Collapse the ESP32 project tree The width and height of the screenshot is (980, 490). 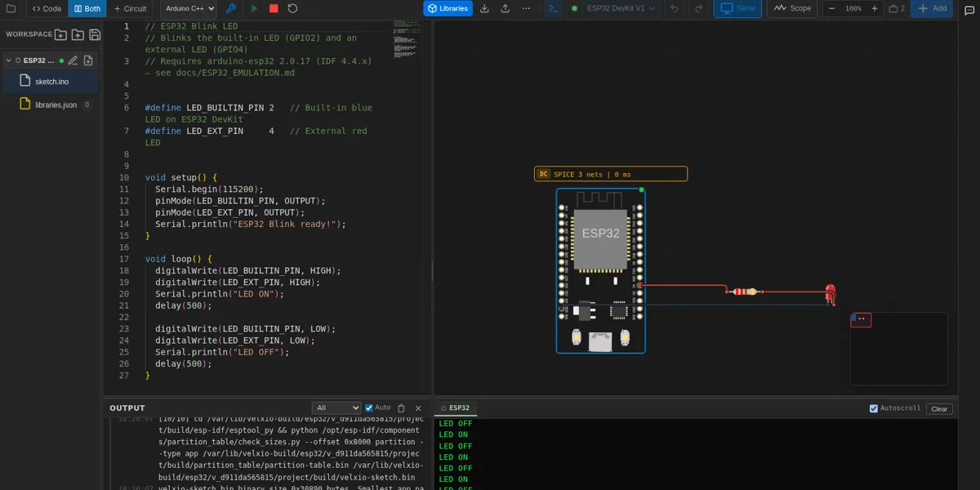(8, 60)
